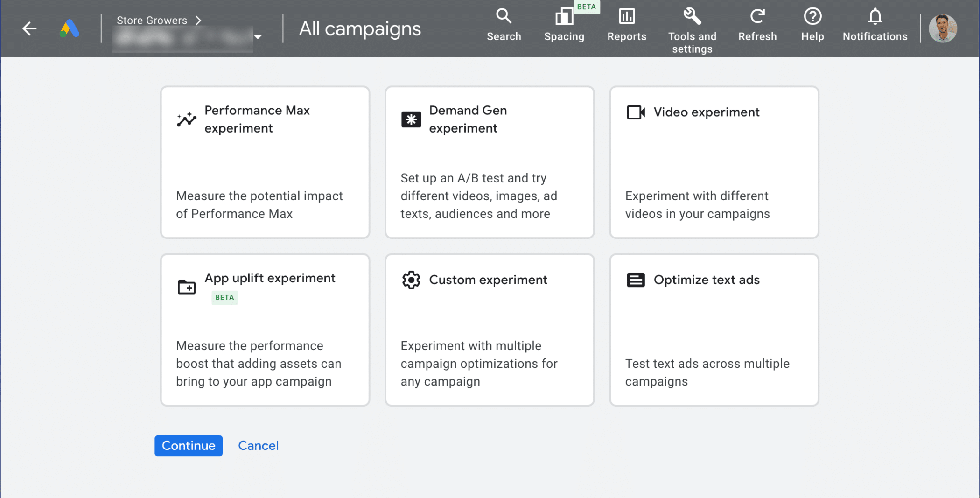Open the Spacing beta tool

[564, 25]
